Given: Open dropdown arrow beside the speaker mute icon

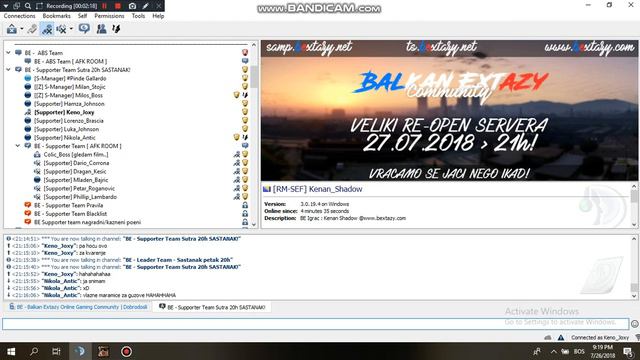Looking at the screenshot, I should [x=71, y=29].
